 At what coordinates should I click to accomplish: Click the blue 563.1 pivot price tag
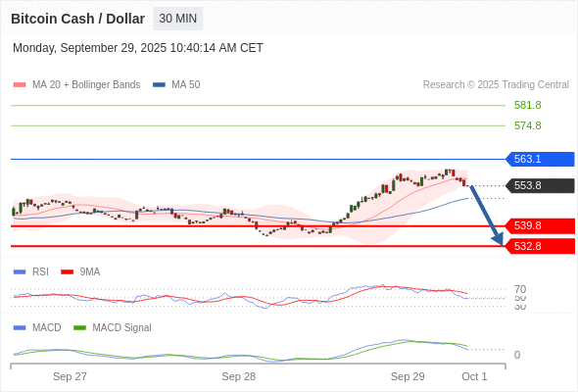[x=540, y=160]
